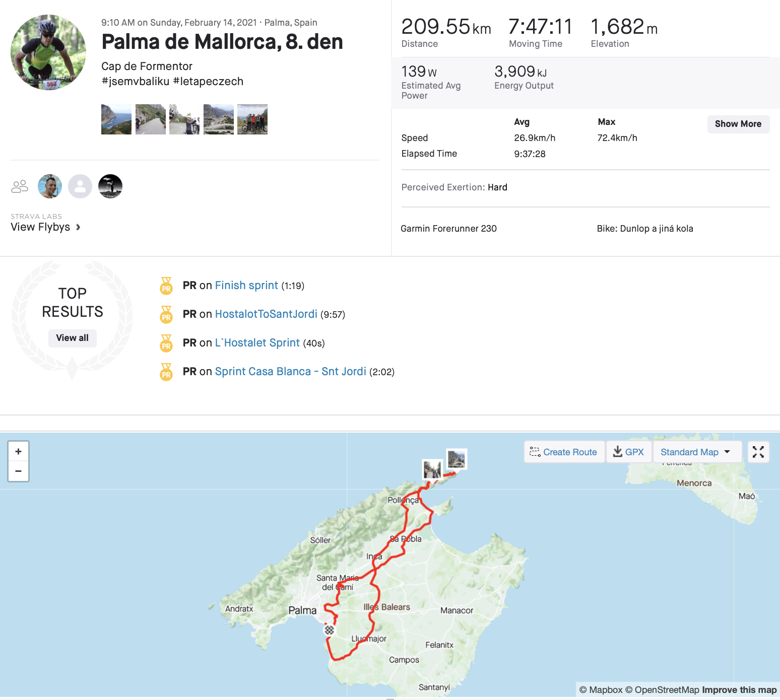Zoom out on the map
The height and width of the screenshot is (700, 780).
18,471
